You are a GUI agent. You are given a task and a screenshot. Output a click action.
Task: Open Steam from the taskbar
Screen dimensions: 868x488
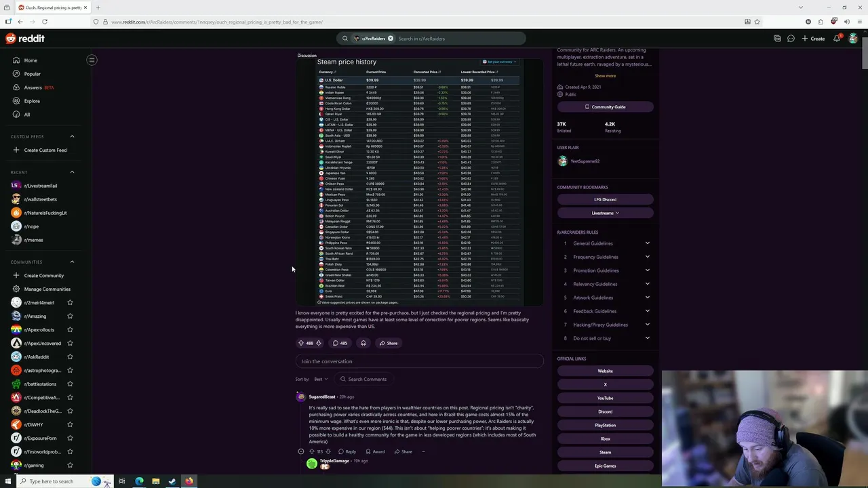[172, 481]
